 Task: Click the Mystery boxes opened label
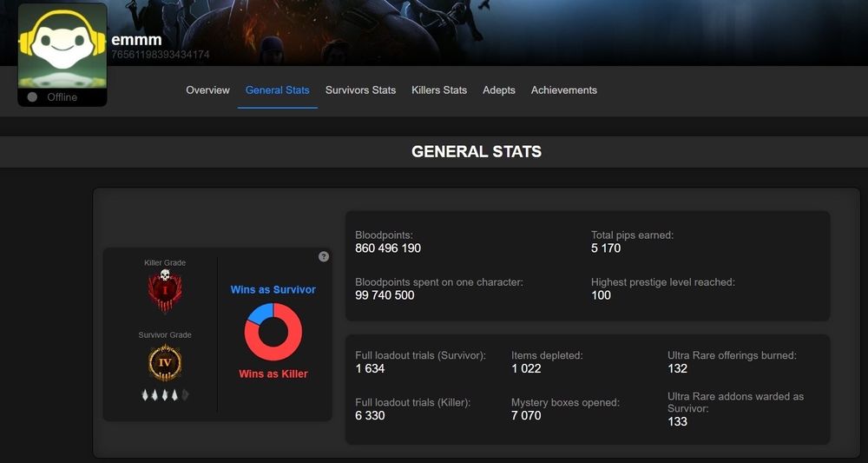565,402
